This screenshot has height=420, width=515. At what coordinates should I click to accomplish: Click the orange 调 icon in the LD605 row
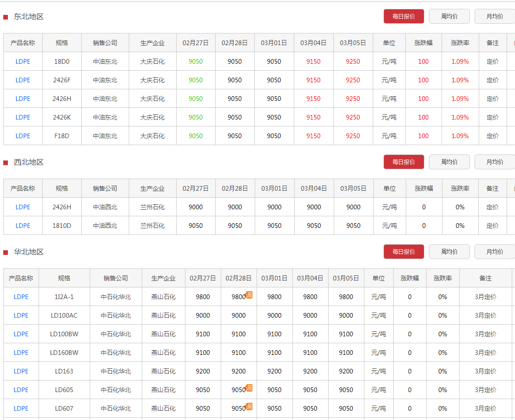[249, 388]
